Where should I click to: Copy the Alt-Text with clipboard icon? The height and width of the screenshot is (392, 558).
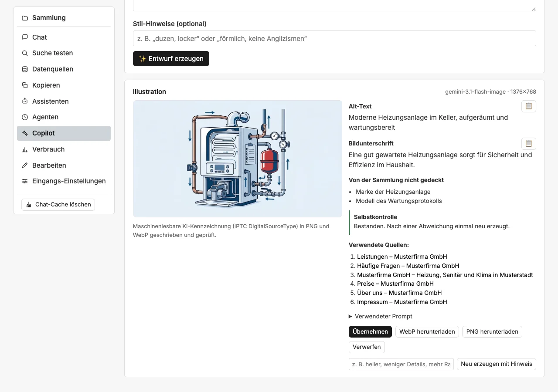pyautogui.click(x=529, y=106)
